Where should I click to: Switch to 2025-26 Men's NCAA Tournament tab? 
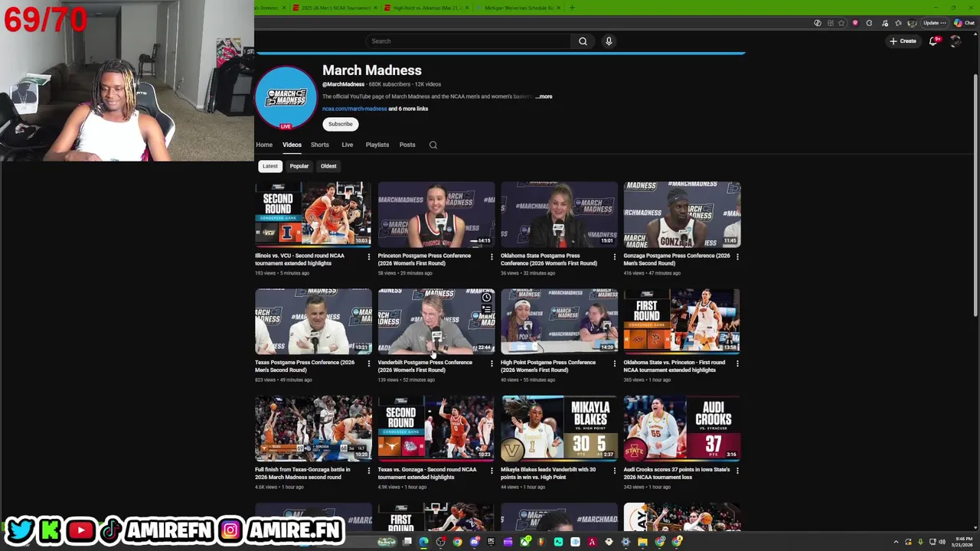335,8
